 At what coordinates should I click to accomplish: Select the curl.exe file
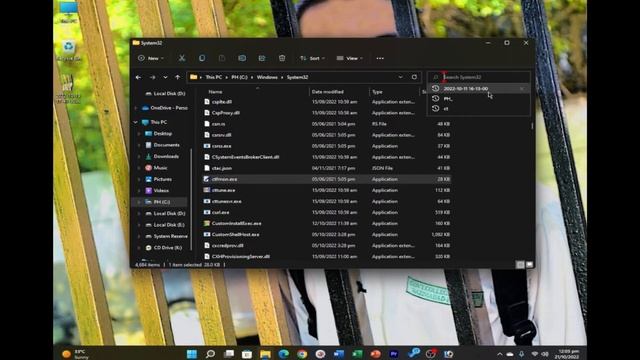pos(220,212)
